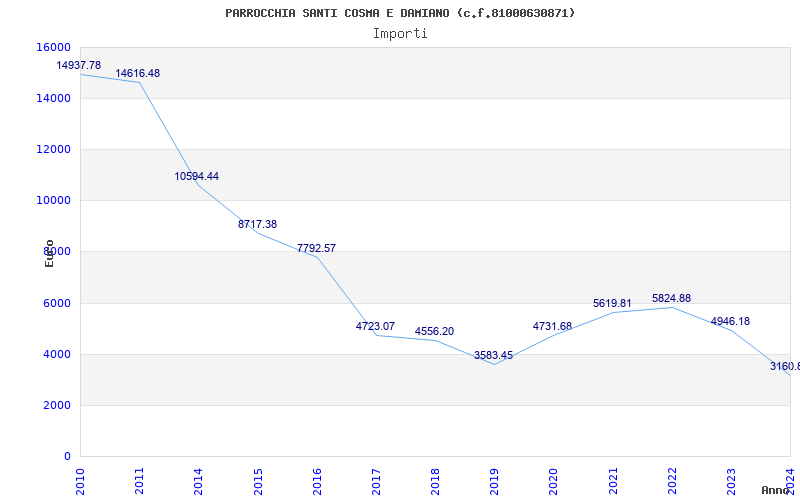
Task: Click the x-axis year 2015
Action: pos(258,482)
